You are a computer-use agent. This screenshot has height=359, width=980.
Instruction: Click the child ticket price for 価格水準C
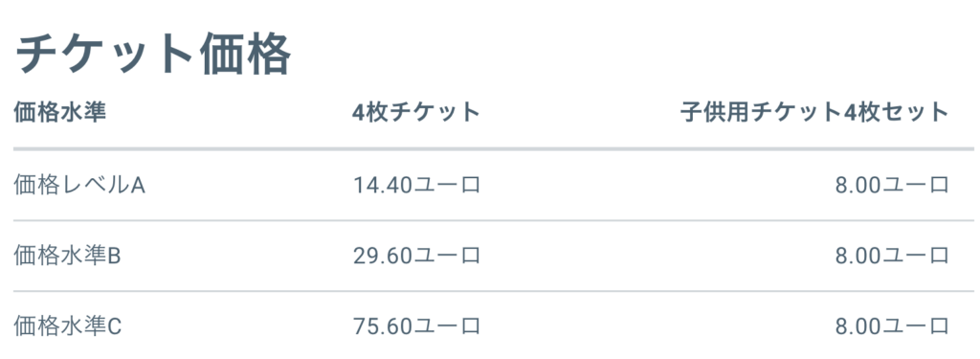click(893, 326)
